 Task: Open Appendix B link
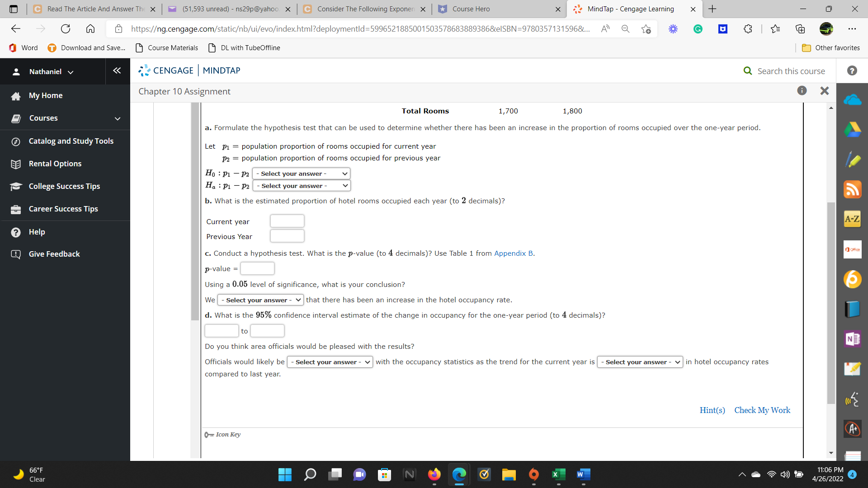[x=512, y=253]
